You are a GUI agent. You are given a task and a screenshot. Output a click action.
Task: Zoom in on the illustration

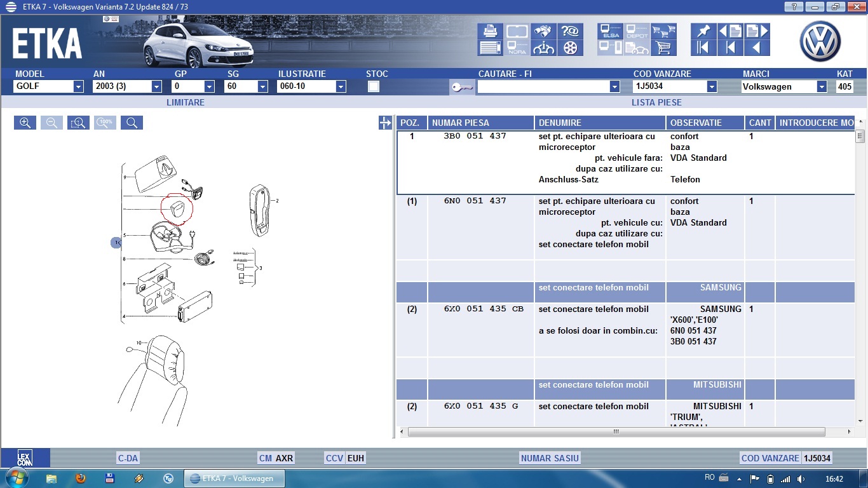[25, 123]
